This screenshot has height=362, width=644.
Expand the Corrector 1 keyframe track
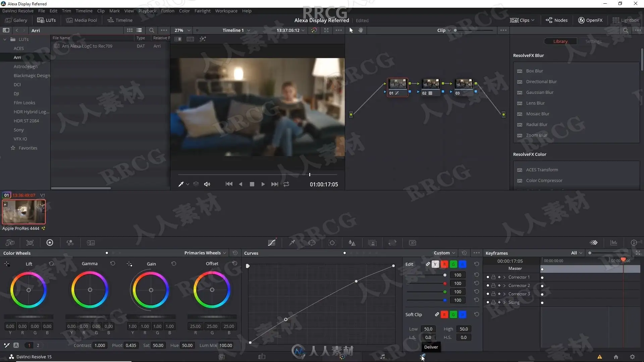504,277
